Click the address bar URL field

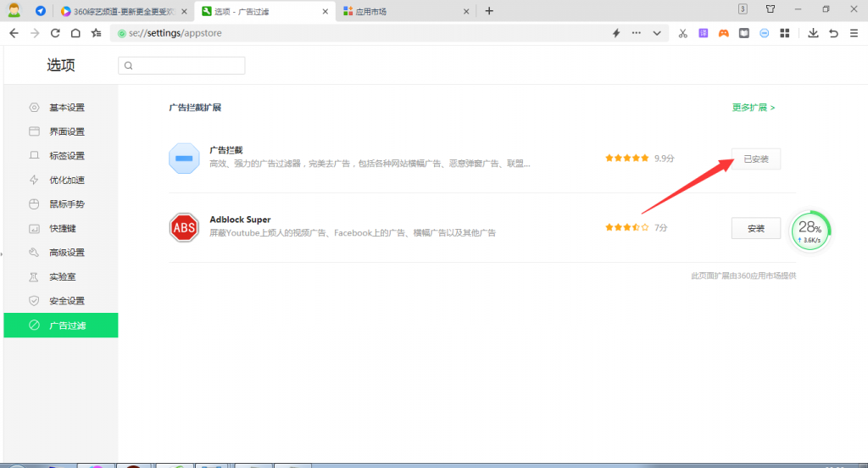pyautogui.click(x=359, y=33)
